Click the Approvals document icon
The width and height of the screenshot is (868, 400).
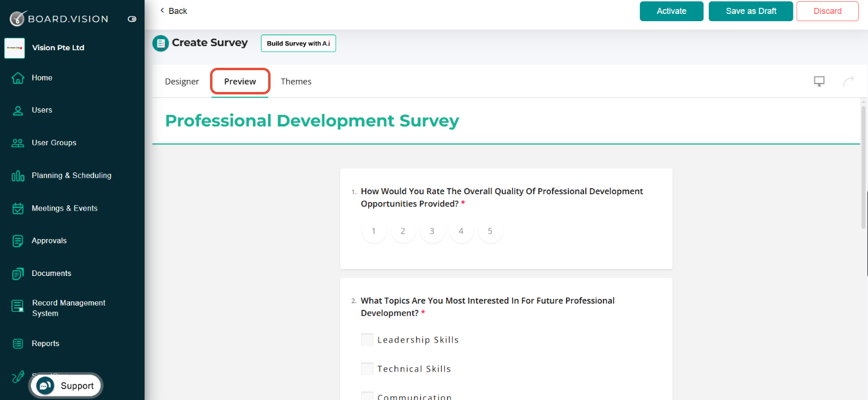pos(18,241)
